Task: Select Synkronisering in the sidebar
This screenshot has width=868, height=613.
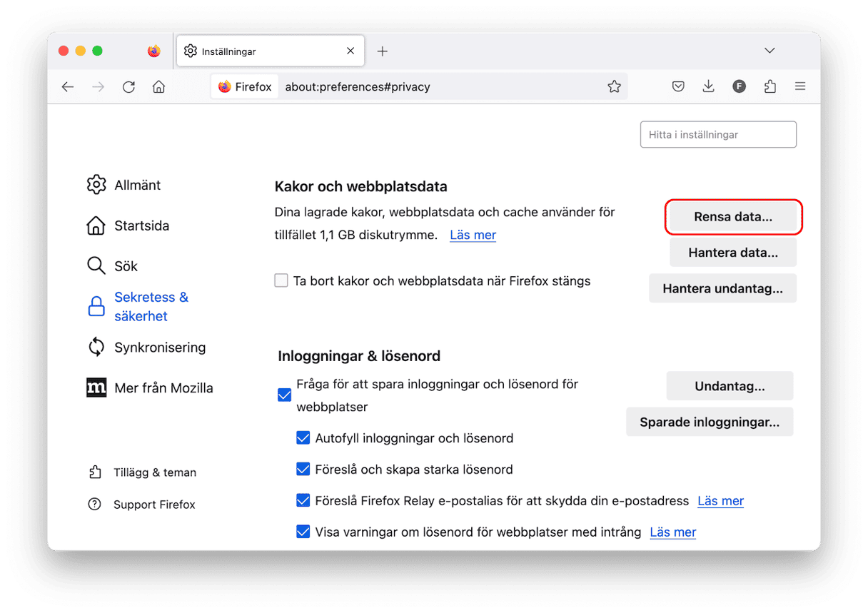Action: click(x=159, y=348)
